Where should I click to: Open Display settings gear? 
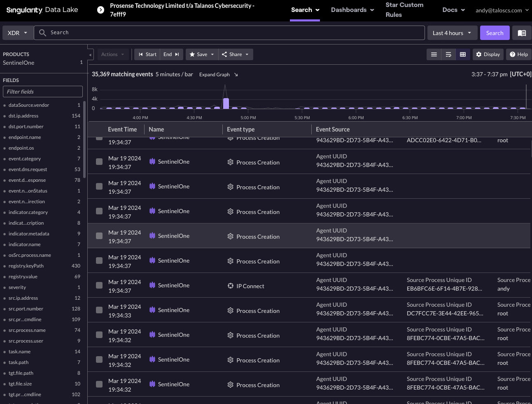click(x=488, y=54)
